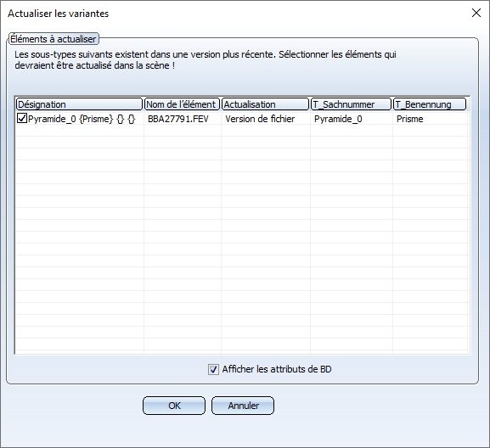Click the Afficher les attributs de BD label
The image size is (490, 448).
(277, 369)
